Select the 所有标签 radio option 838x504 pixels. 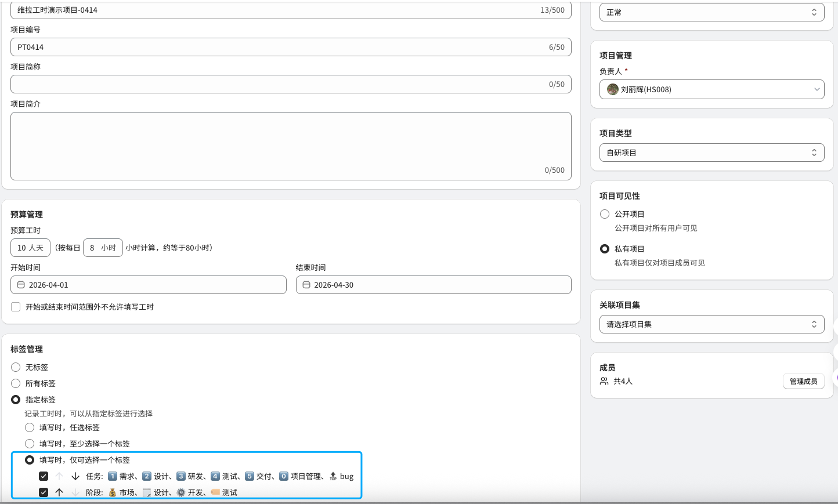click(16, 383)
